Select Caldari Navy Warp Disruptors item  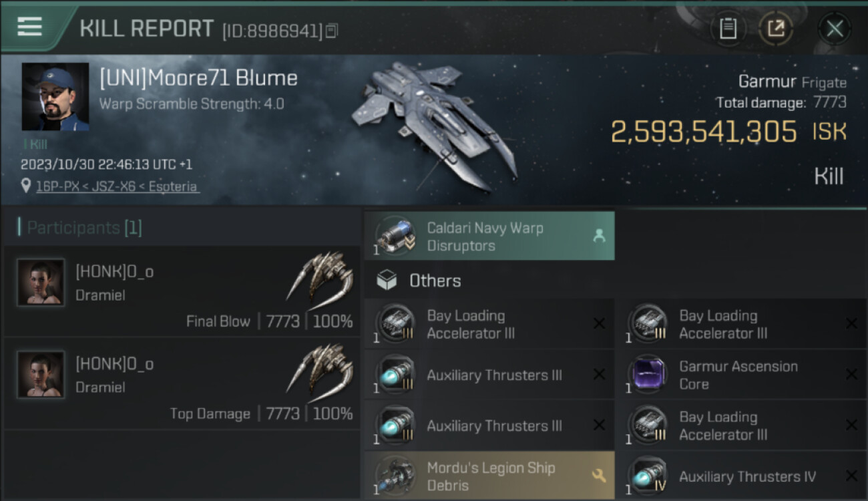[489, 236]
